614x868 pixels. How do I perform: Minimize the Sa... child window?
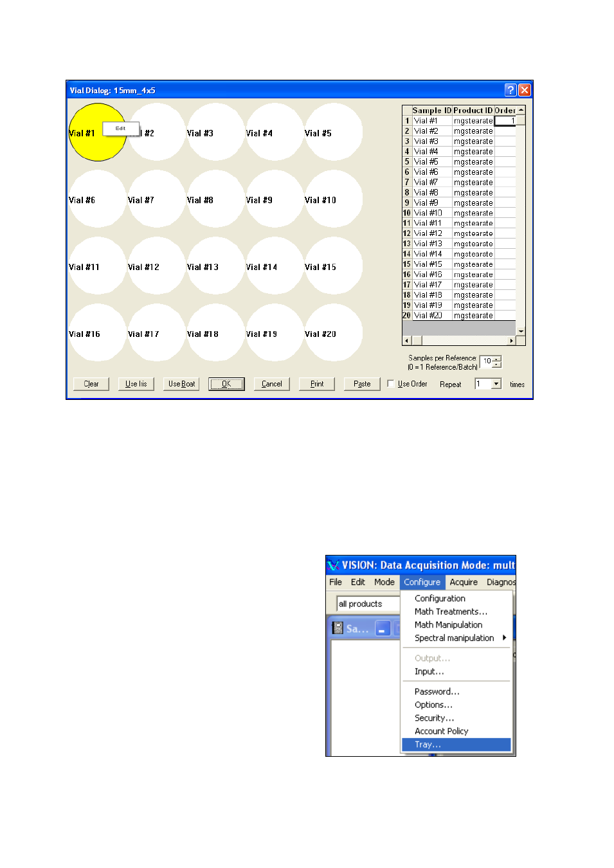pos(382,628)
